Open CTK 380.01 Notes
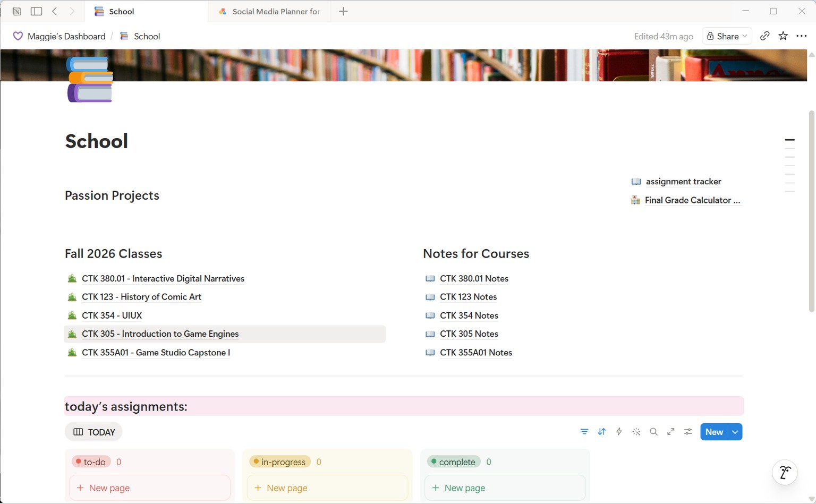This screenshot has width=816, height=504. (x=474, y=279)
